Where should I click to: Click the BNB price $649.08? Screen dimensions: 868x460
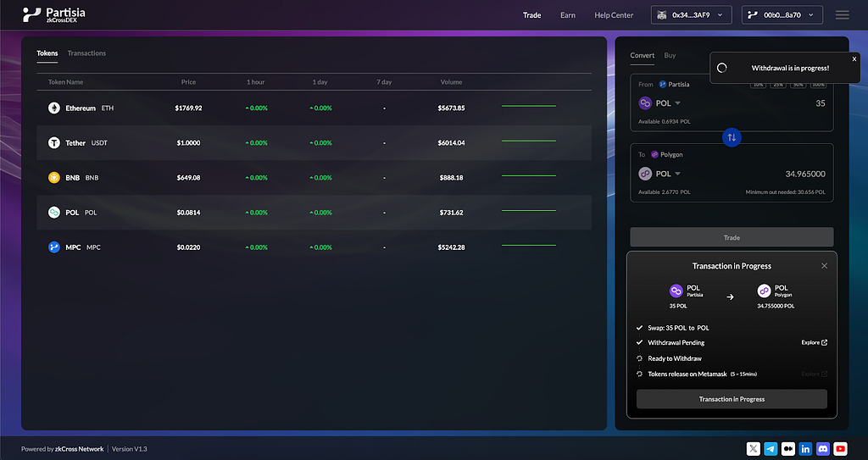pos(188,178)
